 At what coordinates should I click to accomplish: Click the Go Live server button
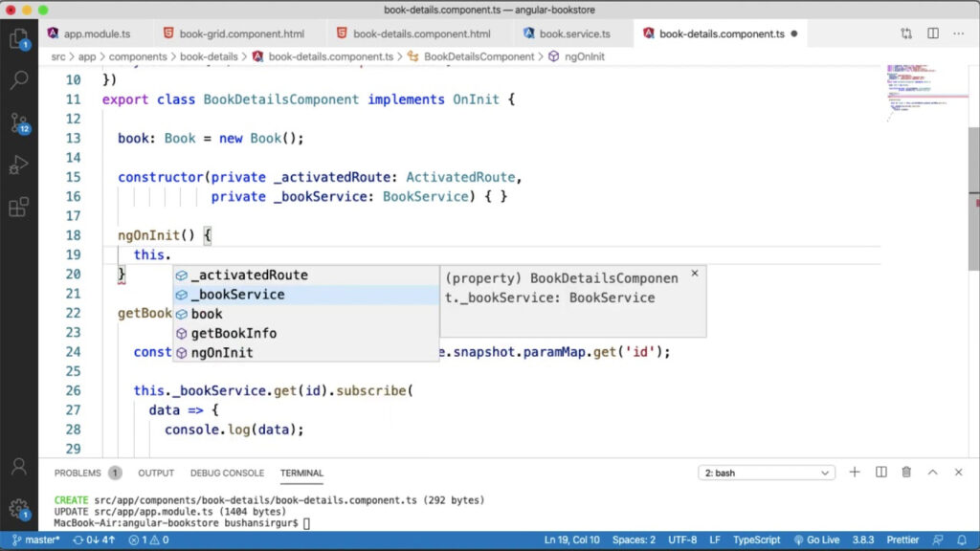(816, 540)
